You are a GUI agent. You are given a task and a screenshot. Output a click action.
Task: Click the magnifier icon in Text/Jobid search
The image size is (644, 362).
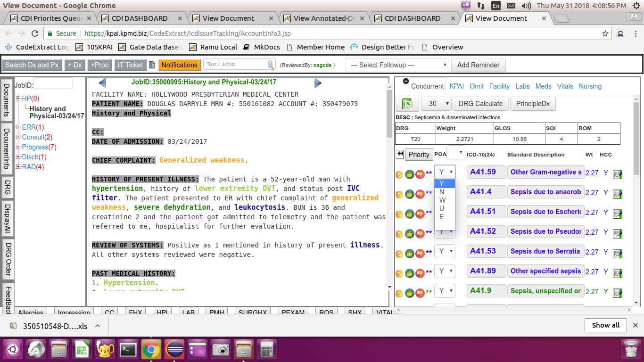(271, 65)
